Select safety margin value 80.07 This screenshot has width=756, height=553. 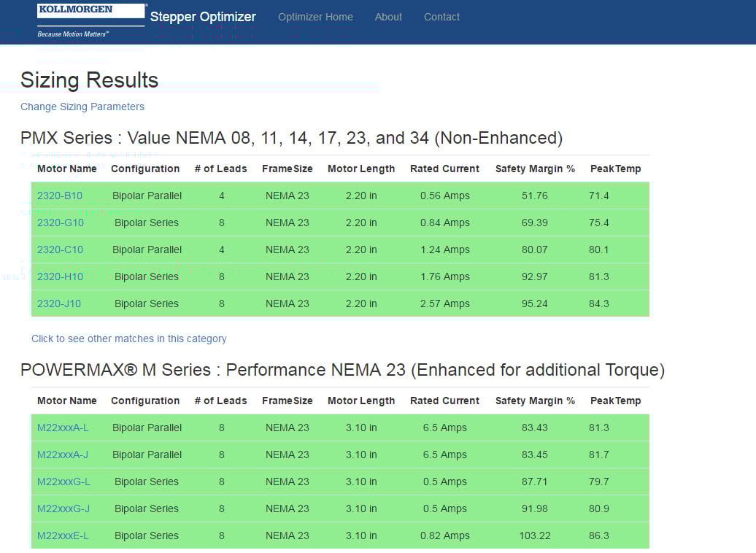tap(535, 250)
